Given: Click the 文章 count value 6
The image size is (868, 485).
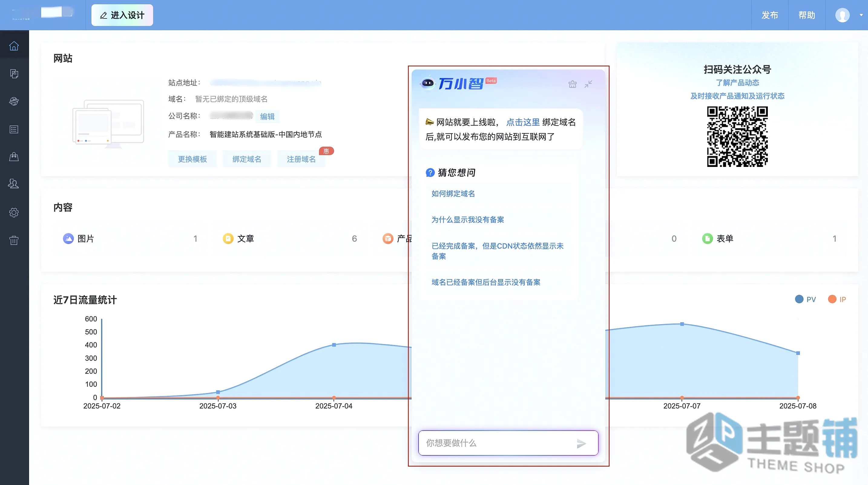Looking at the screenshot, I should (354, 239).
